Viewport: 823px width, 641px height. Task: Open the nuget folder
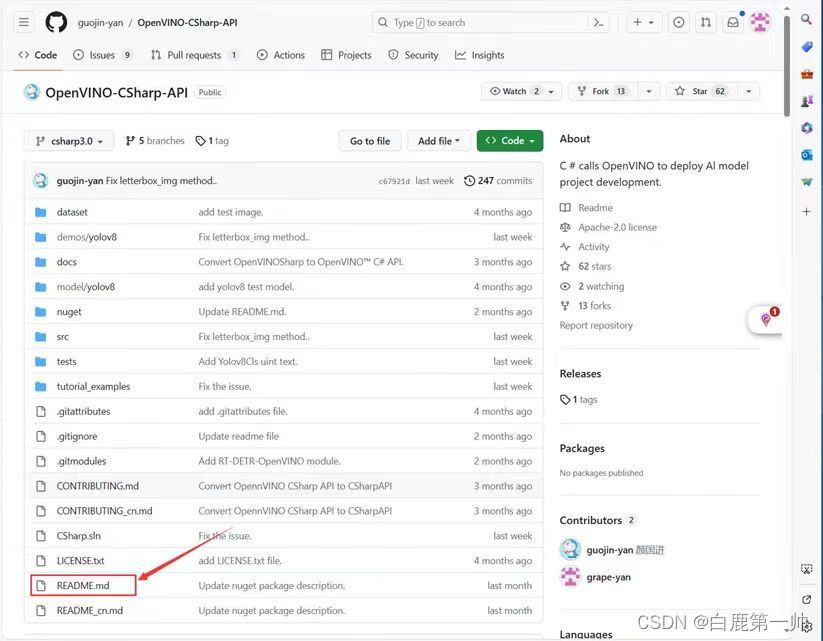(69, 312)
